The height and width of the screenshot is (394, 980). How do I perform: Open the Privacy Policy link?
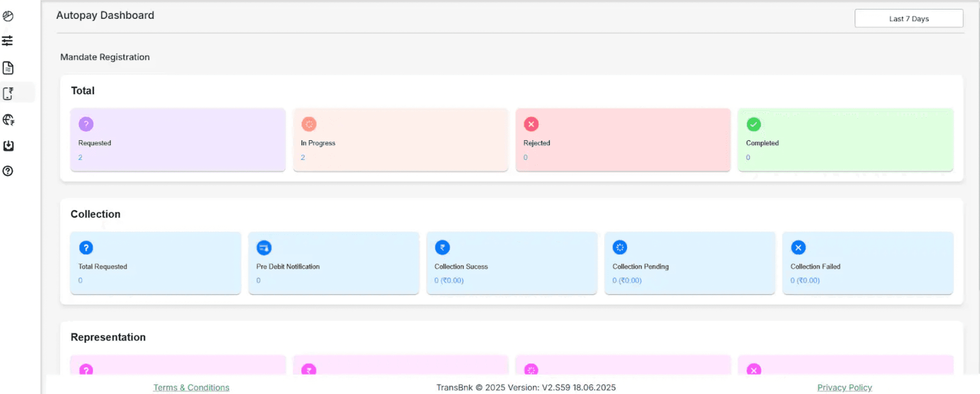(844, 387)
